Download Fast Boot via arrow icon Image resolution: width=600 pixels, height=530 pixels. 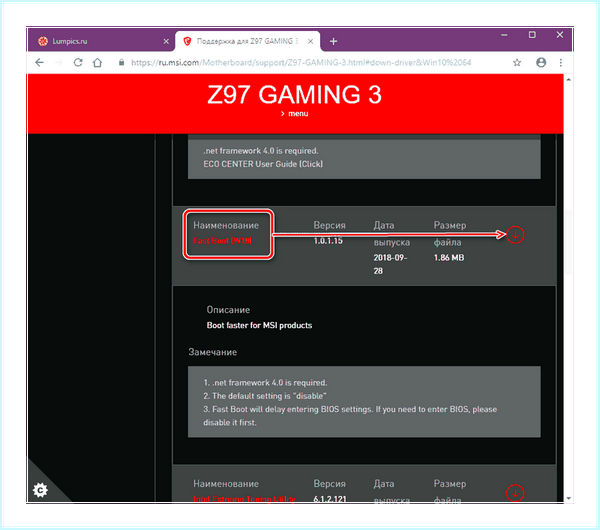pyautogui.click(x=515, y=235)
